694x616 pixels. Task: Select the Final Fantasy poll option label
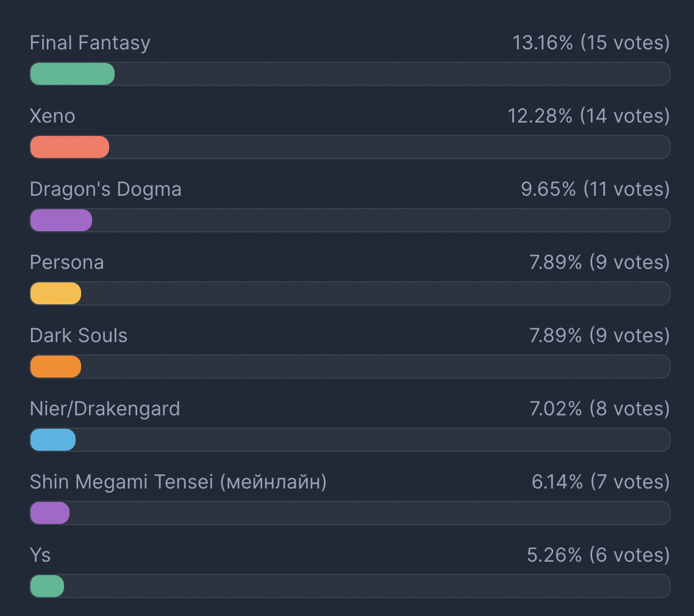tap(90, 43)
